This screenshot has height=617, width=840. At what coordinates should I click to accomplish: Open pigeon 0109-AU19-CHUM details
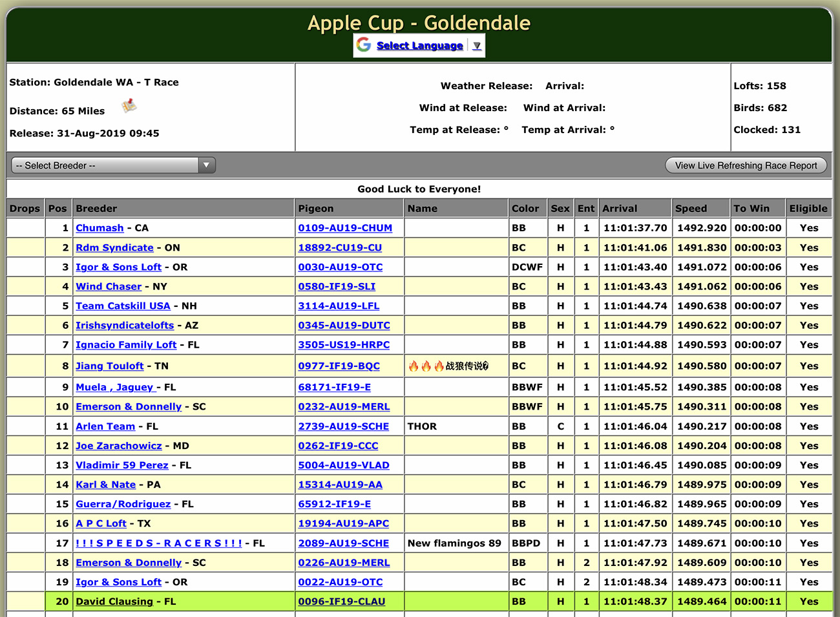click(x=345, y=228)
